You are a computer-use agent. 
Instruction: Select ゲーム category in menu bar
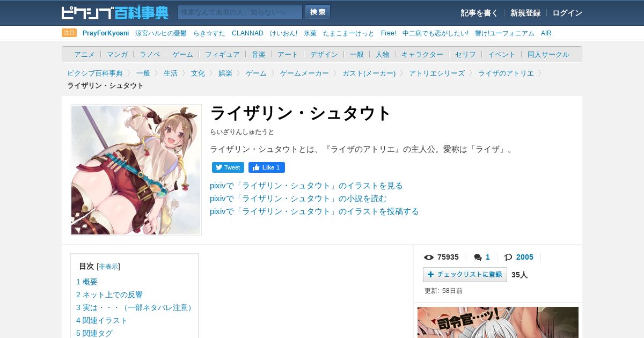(x=182, y=54)
